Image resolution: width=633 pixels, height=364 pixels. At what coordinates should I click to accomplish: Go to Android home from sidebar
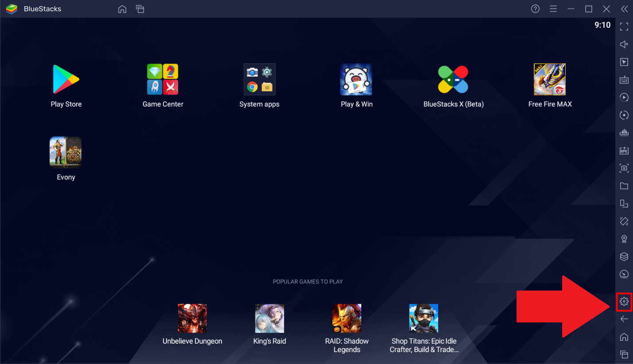(624, 337)
